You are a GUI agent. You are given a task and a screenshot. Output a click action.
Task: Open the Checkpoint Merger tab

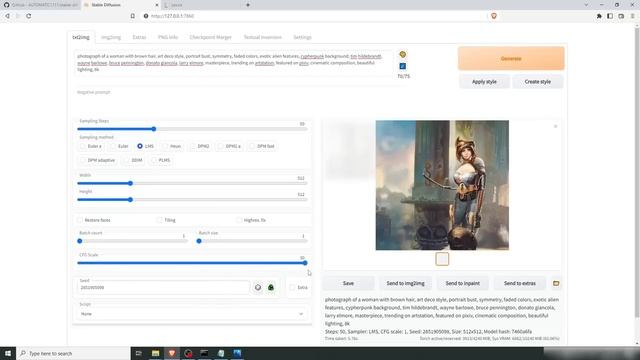click(210, 37)
